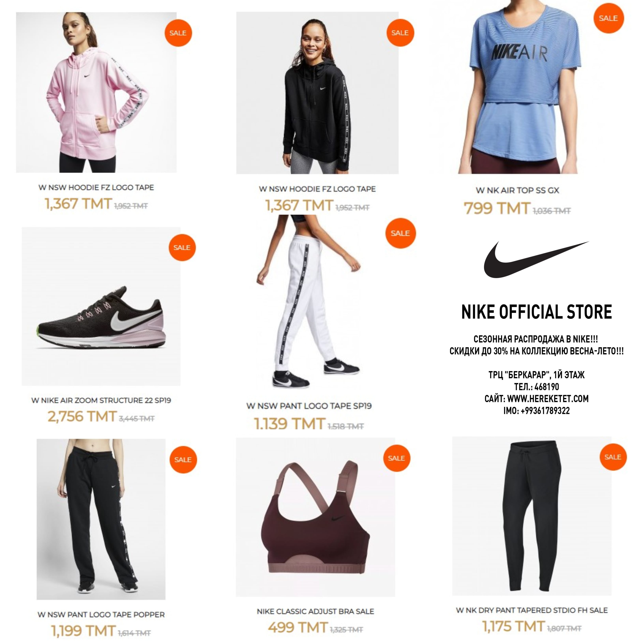Click SALE badge on burgundy sports bra
Image resolution: width=644 pixels, height=644 pixels.
(396, 458)
